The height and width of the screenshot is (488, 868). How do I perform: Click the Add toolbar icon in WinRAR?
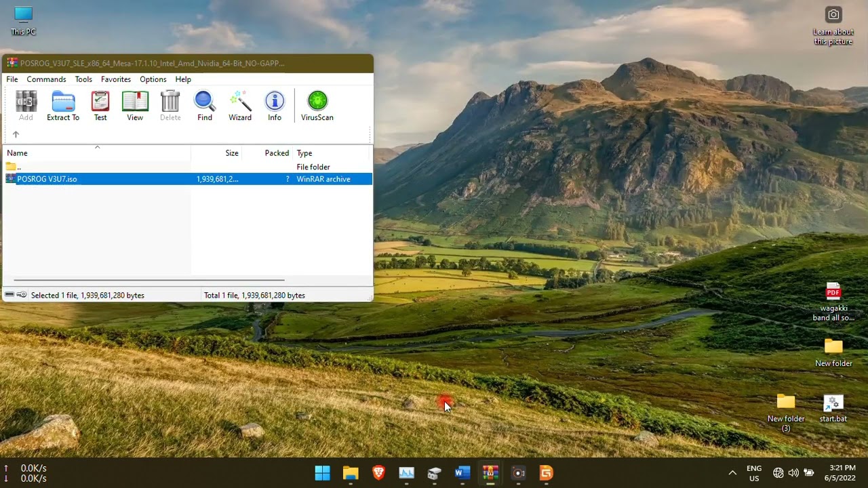click(26, 106)
